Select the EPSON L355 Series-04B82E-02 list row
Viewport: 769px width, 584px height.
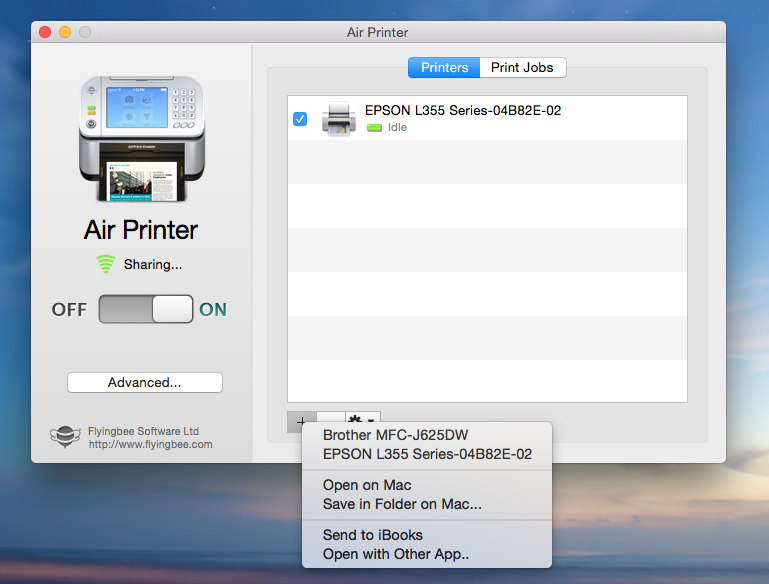(487, 118)
